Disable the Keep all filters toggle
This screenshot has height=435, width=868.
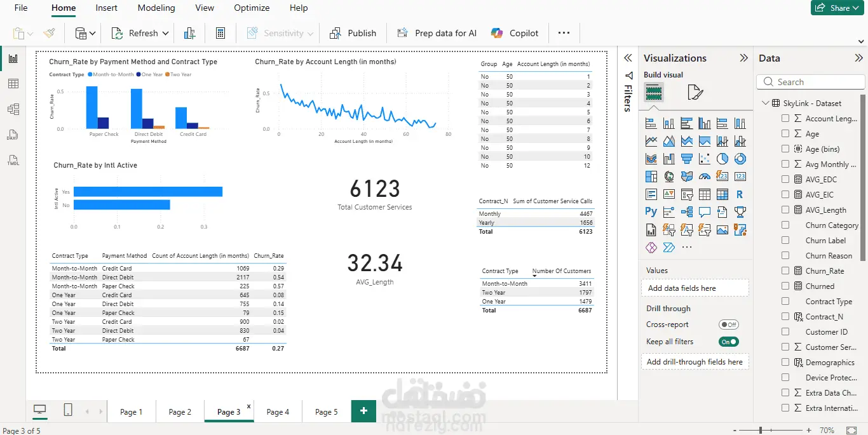(x=729, y=342)
